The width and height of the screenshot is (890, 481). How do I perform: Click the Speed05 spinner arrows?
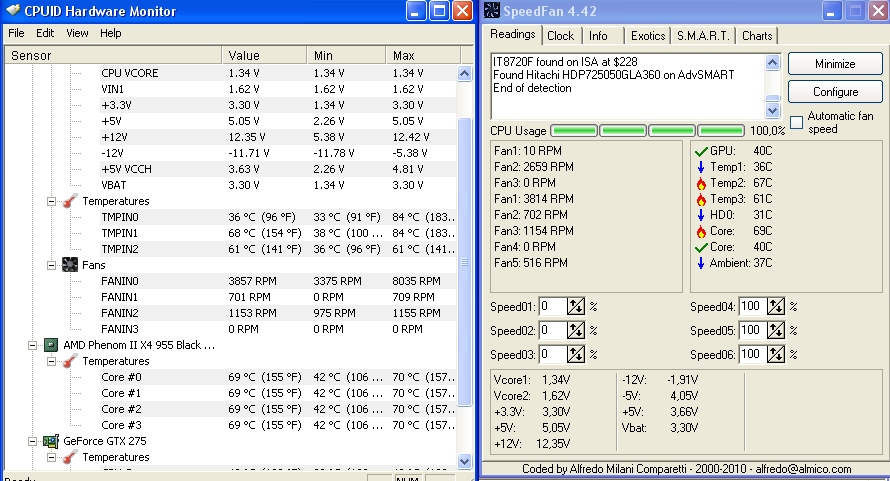776,331
